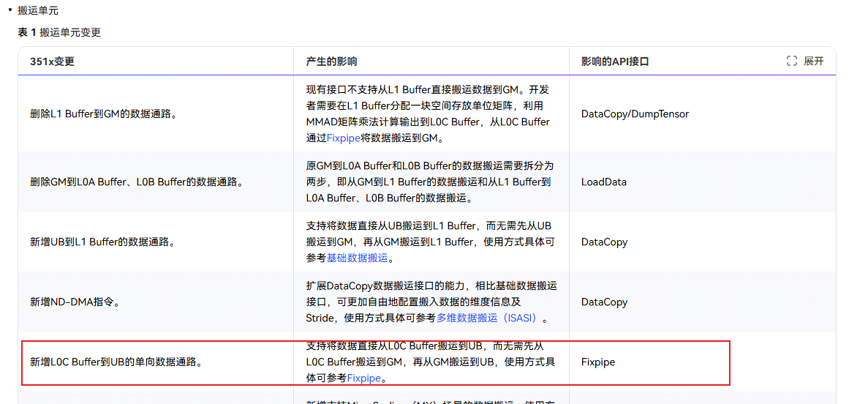Screen dimensions: 868x404
Task: Select the 影响的API接口 column header
Action: coord(615,62)
